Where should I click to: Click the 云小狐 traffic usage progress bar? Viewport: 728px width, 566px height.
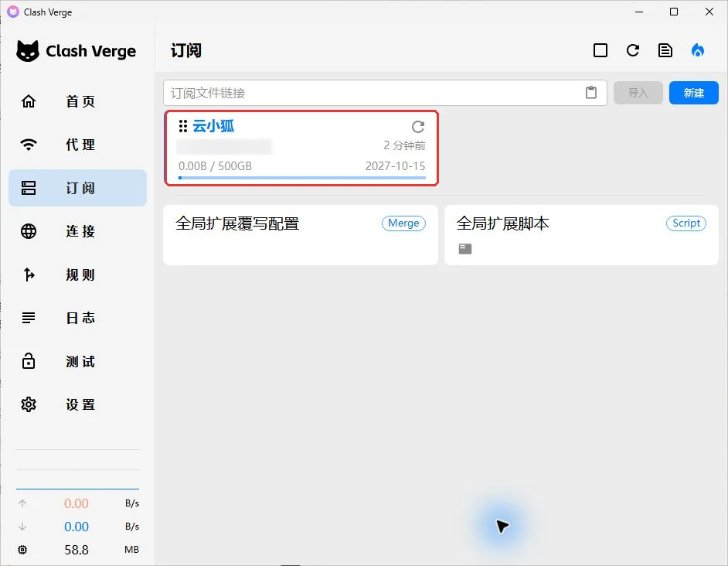301,178
